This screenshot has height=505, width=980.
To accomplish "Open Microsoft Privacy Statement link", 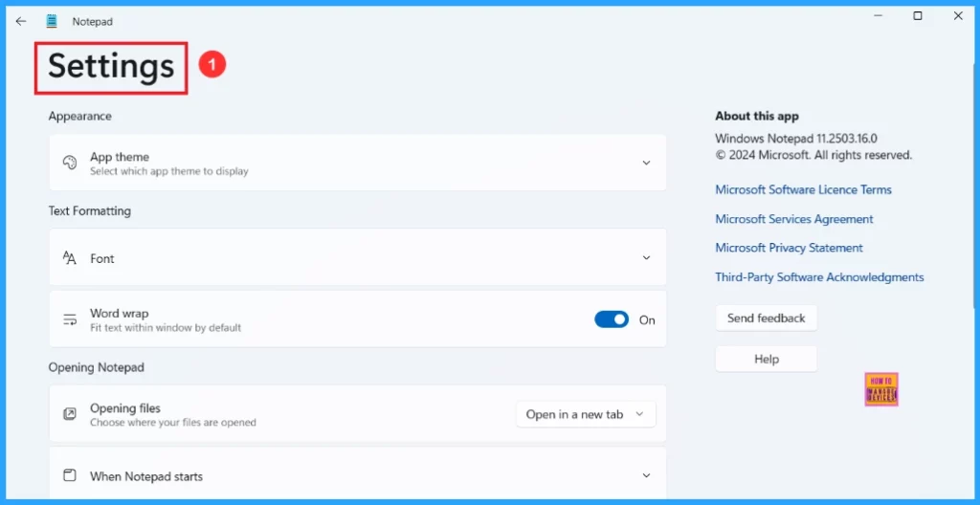I will [x=789, y=248].
